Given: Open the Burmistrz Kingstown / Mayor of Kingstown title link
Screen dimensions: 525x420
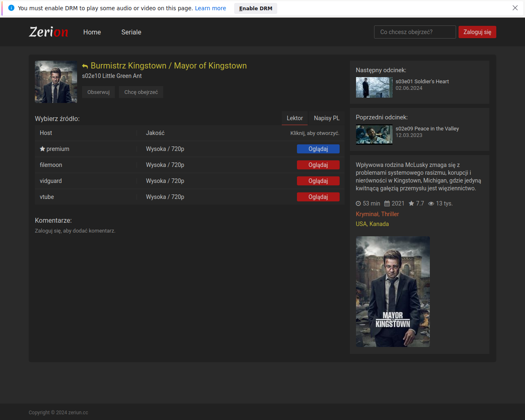Looking at the screenshot, I should (x=169, y=66).
